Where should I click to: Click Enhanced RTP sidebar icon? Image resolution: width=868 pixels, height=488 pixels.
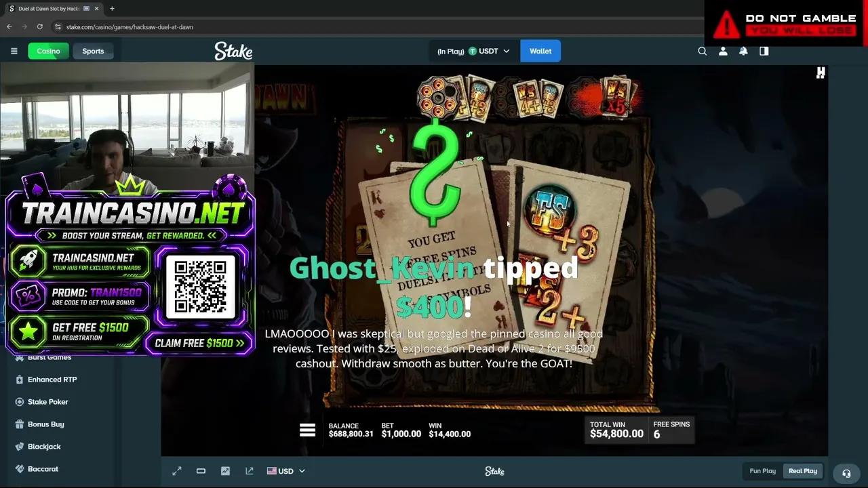pyautogui.click(x=20, y=380)
